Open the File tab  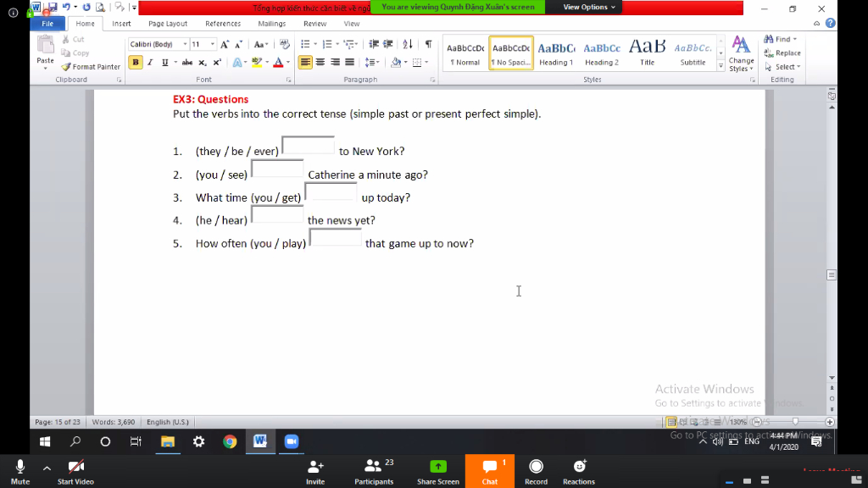click(x=47, y=24)
